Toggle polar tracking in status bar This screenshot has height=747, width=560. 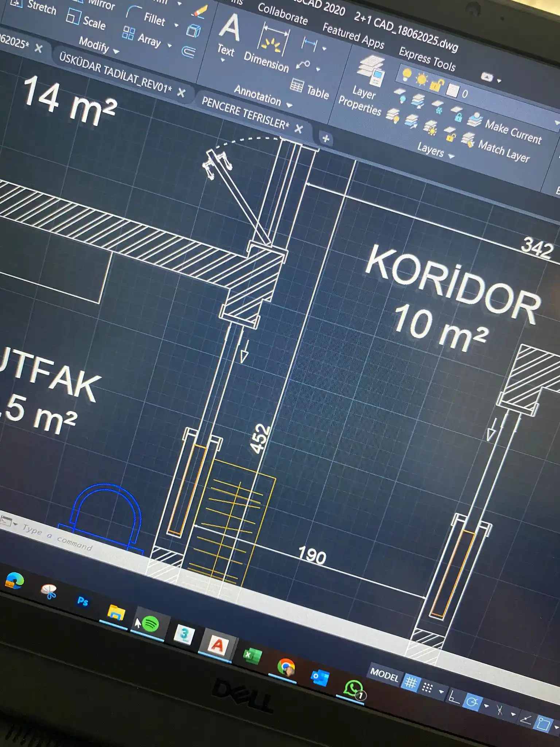click(472, 702)
